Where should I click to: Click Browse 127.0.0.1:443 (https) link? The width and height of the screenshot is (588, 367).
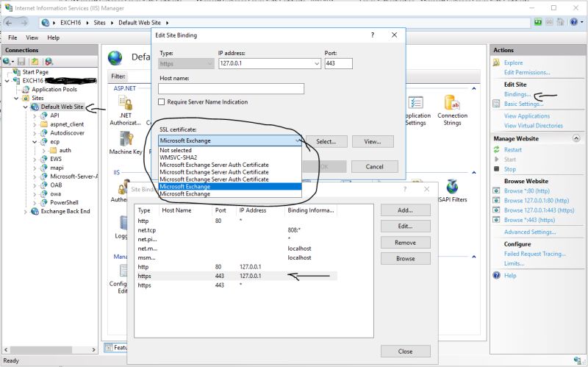[x=539, y=210]
